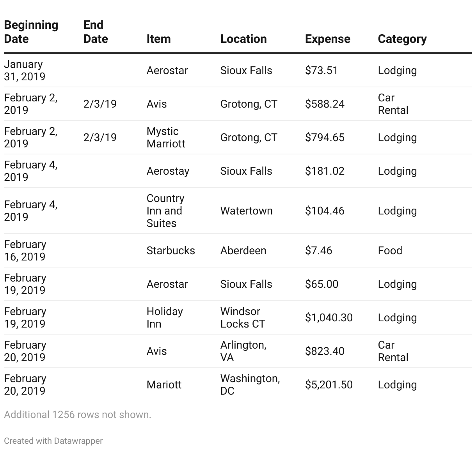This screenshot has height=450, width=476.
Task: Select the Food category cell
Action: 390,250
